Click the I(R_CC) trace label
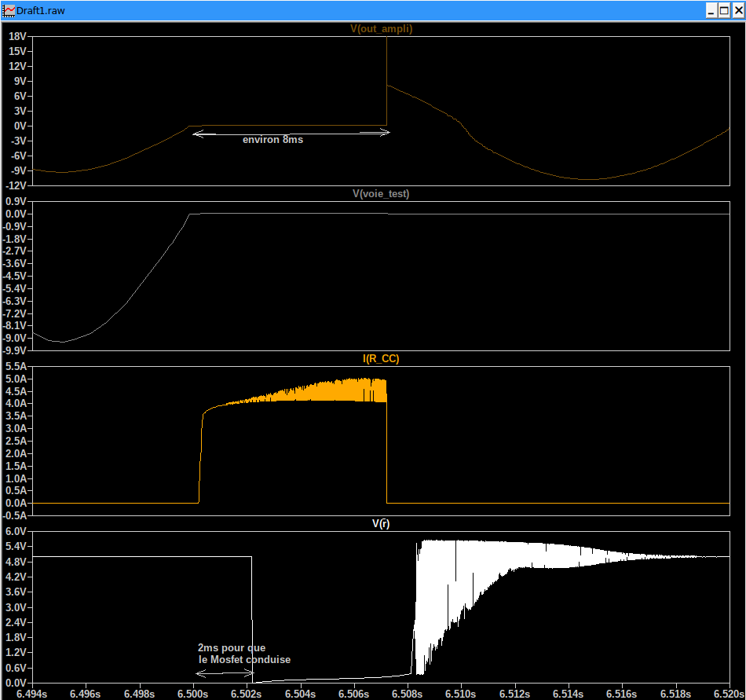 381,358
